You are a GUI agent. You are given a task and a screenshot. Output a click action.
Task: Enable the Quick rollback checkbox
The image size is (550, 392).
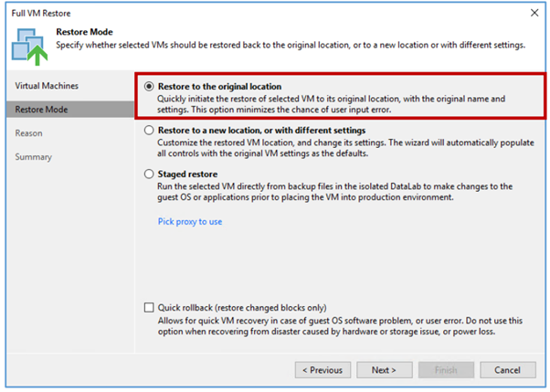(149, 308)
